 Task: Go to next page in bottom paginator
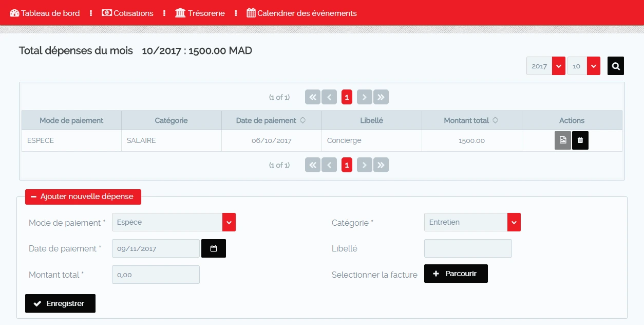pos(364,165)
